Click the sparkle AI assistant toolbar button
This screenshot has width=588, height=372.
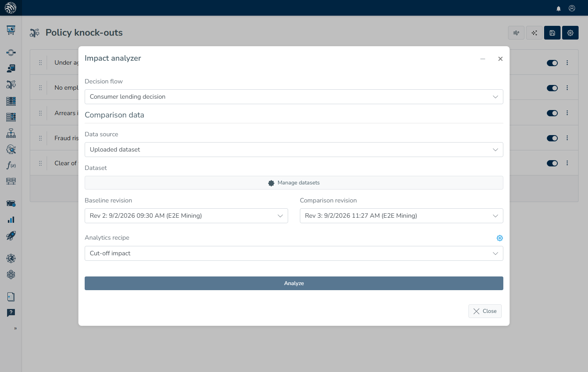tap(534, 33)
